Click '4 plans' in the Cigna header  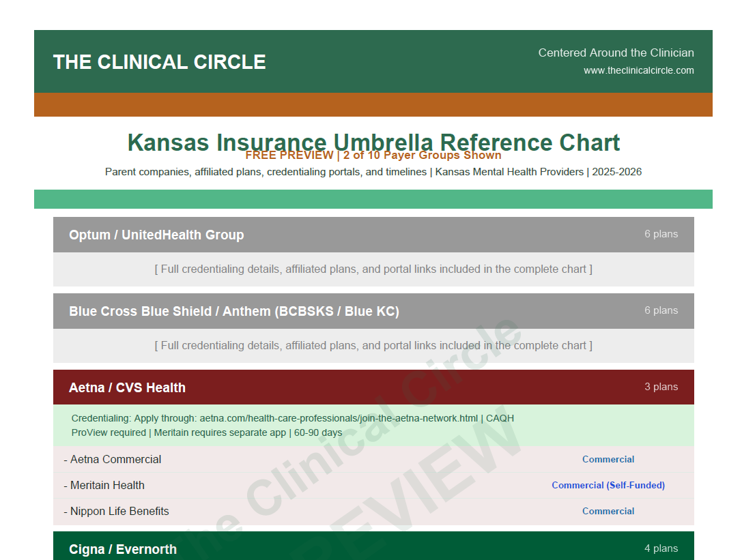coord(661,548)
